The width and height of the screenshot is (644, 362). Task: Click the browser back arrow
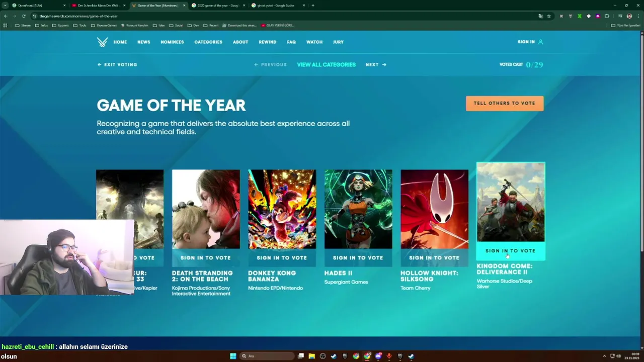click(6, 16)
